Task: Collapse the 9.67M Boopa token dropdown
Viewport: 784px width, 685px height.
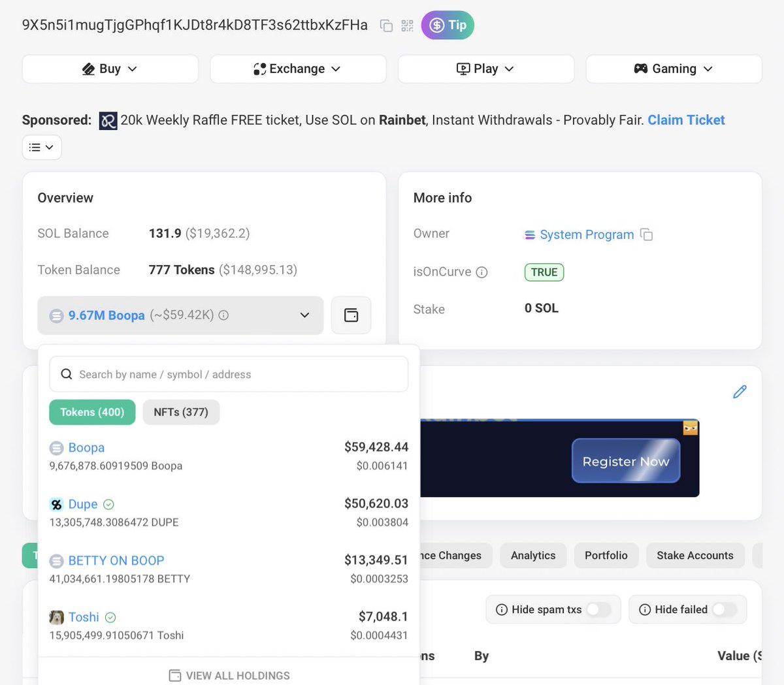Action: [304, 315]
